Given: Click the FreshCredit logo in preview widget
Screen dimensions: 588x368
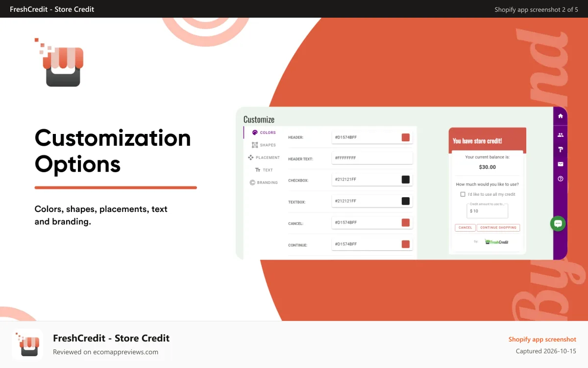Looking at the screenshot, I should tap(496, 242).
